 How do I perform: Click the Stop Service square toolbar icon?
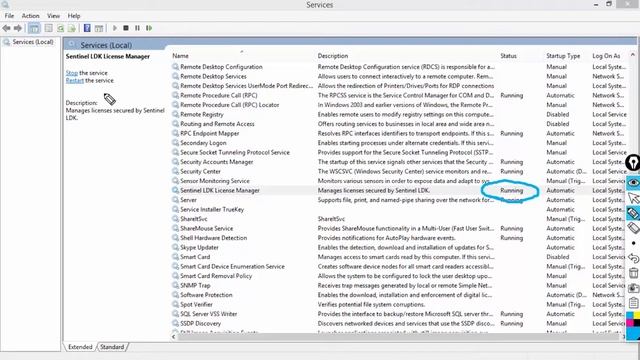[126, 28]
